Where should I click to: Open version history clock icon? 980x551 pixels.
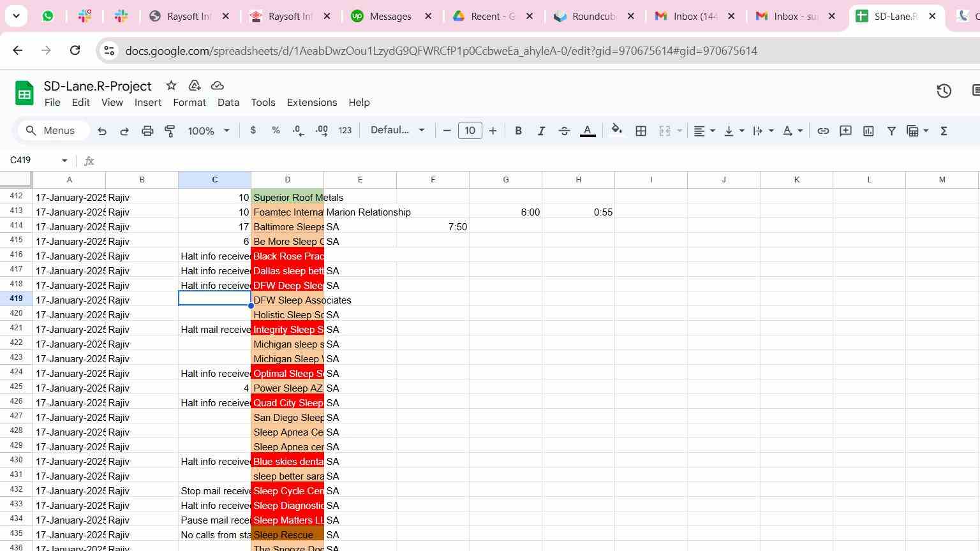(x=944, y=91)
